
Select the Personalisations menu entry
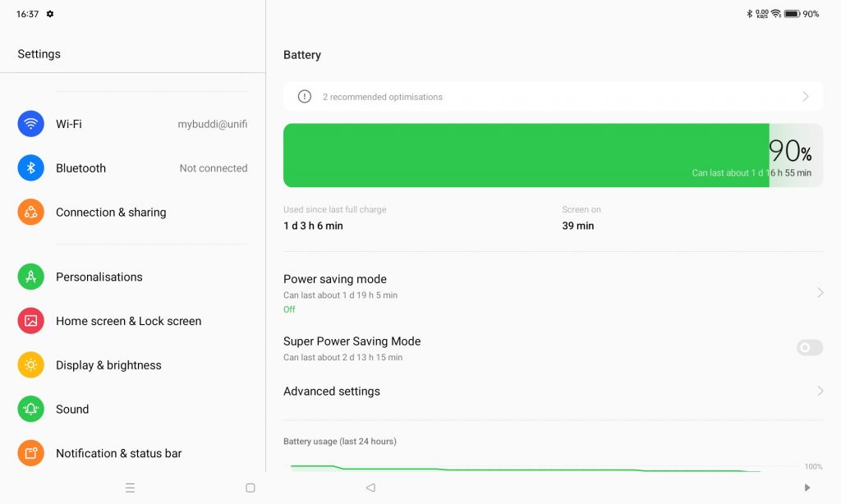[x=99, y=277]
